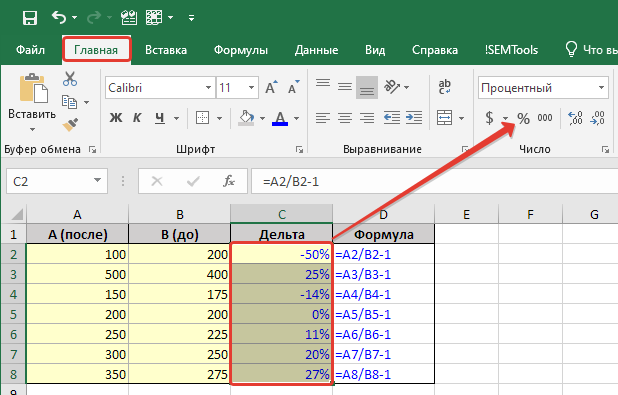
Task: Undo the last action
Action: (x=59, y=17)
